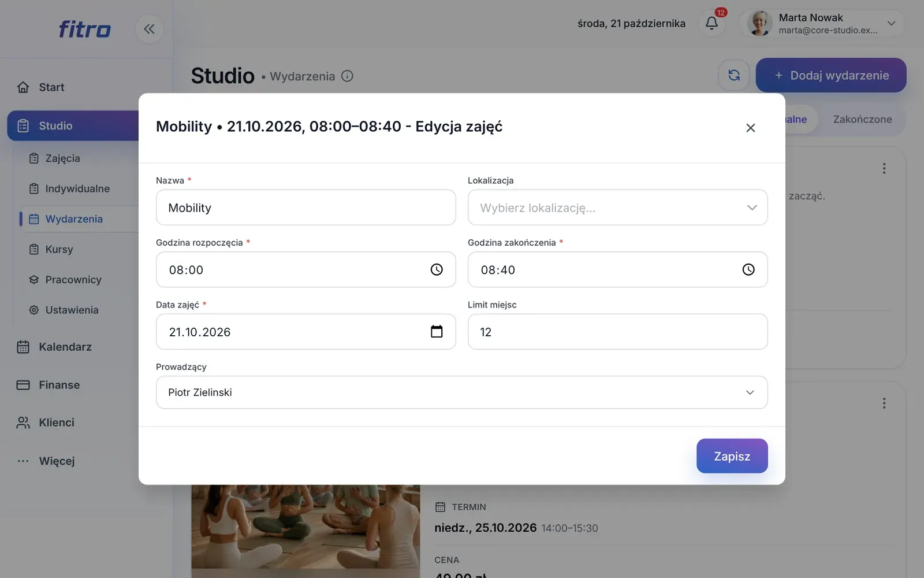Switch to the Zakończone tab
This screenshot has height=578, width=924.
point(862,119)
